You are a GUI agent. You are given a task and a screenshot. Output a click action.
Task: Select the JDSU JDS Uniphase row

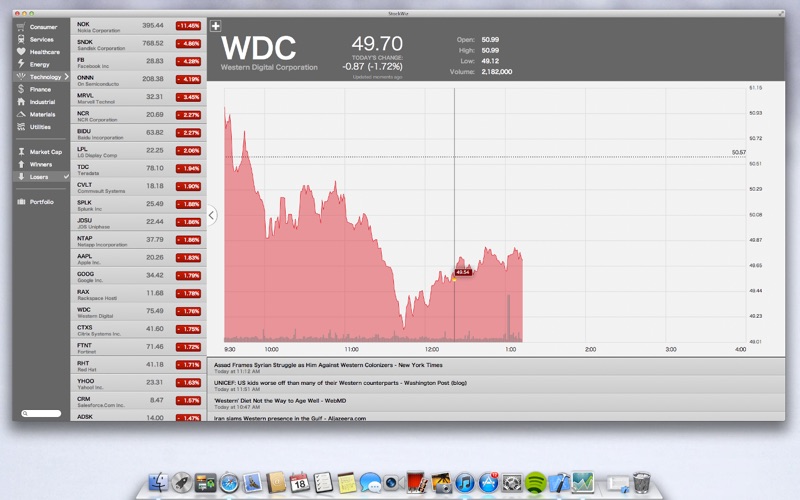(x=138, y=222)
